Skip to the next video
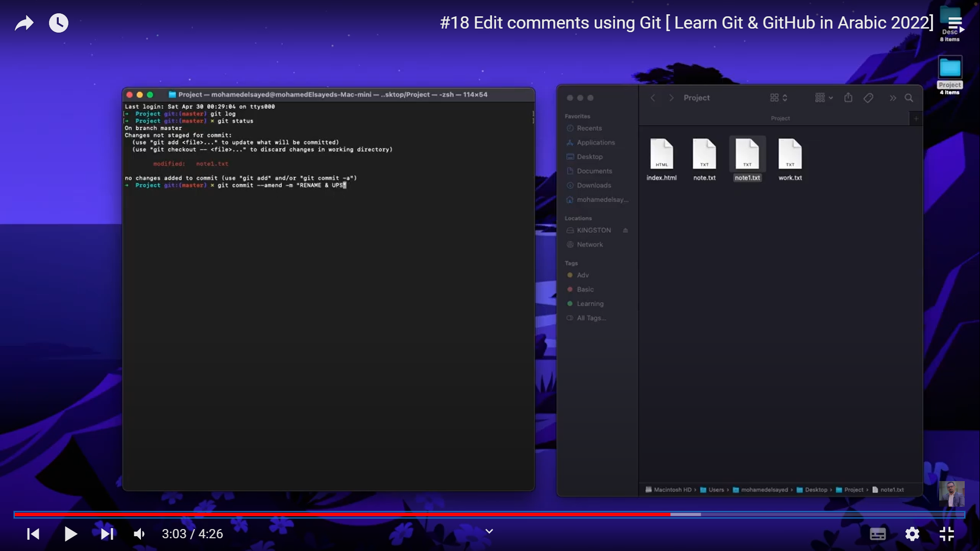This screenshot has width=980, height=551. [107, 534]
